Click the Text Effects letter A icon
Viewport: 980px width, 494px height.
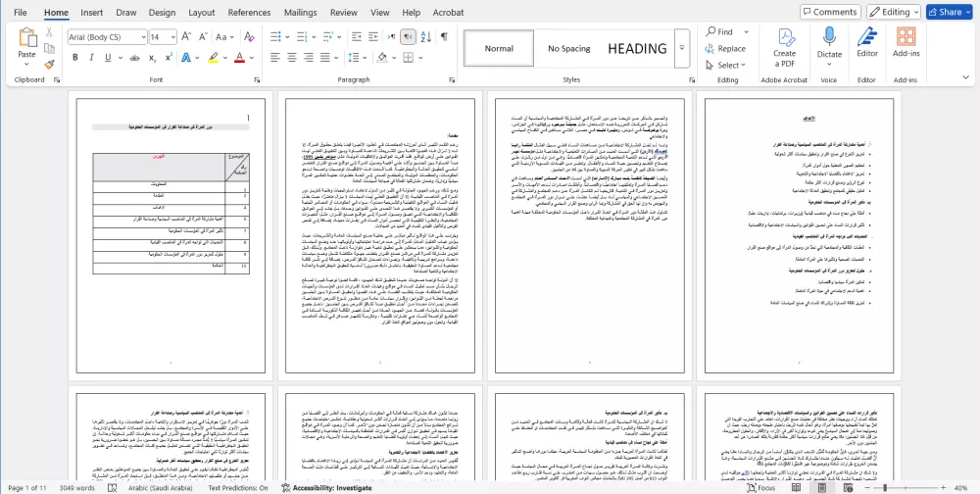(x=185, y=58)
